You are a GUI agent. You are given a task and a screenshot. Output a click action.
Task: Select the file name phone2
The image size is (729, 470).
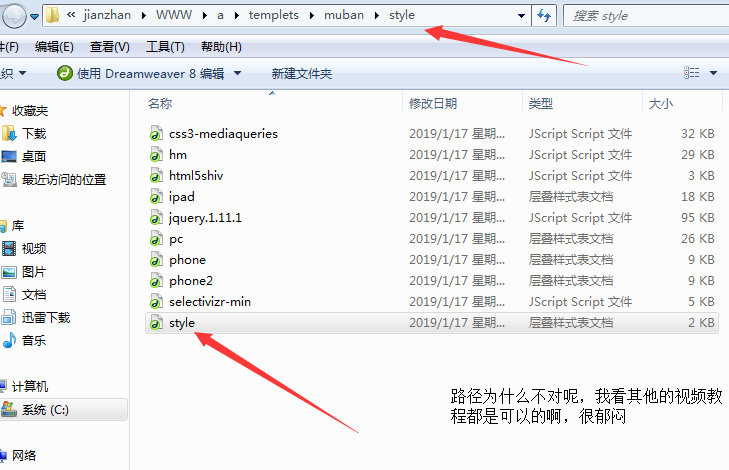point(191,281)
